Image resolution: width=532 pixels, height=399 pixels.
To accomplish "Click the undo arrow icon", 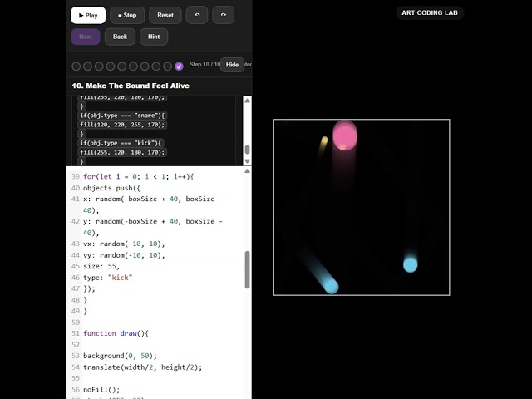I will [197, 15].
